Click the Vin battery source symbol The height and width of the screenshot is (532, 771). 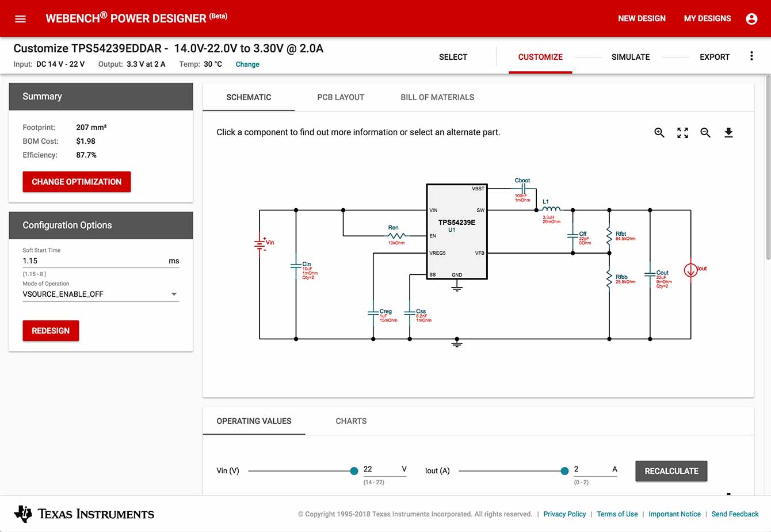[x=260, y=244]
